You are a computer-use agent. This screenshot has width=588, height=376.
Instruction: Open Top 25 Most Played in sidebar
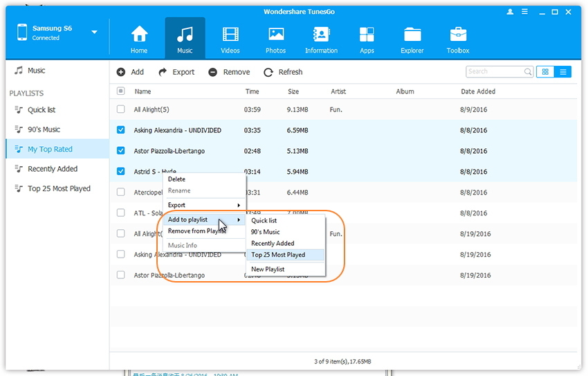(57, 188)
